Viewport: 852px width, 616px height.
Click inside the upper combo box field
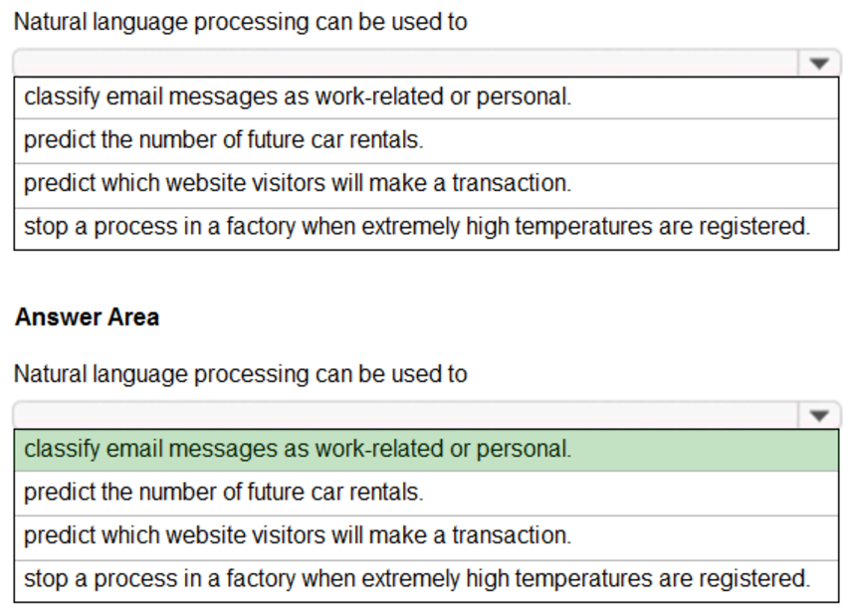click(398, 60)
